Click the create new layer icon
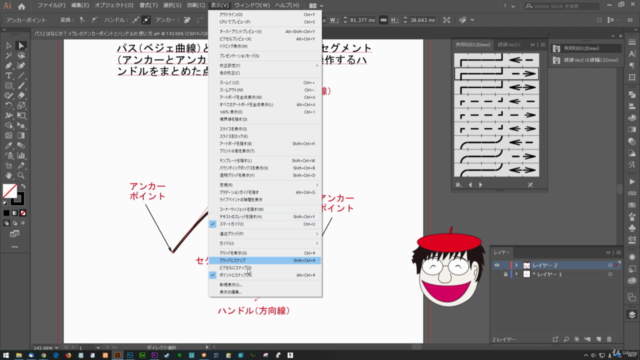The height and width of the screenshot is (360, 640). 598,339
